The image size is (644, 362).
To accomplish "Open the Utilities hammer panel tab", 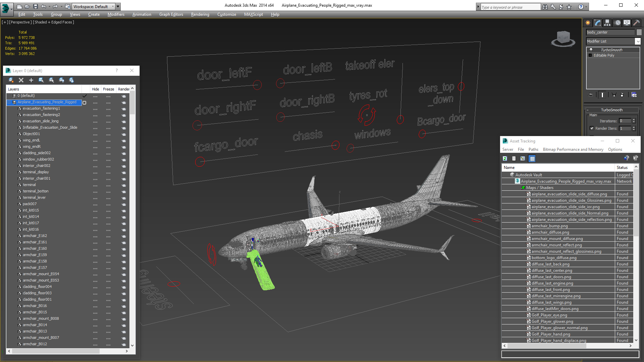I will [x=637, y=23].
